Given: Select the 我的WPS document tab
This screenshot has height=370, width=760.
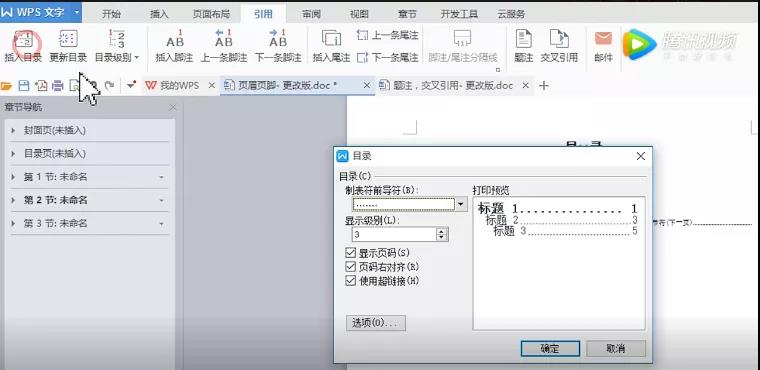Looking at the screenshot, I should [173, 86].
